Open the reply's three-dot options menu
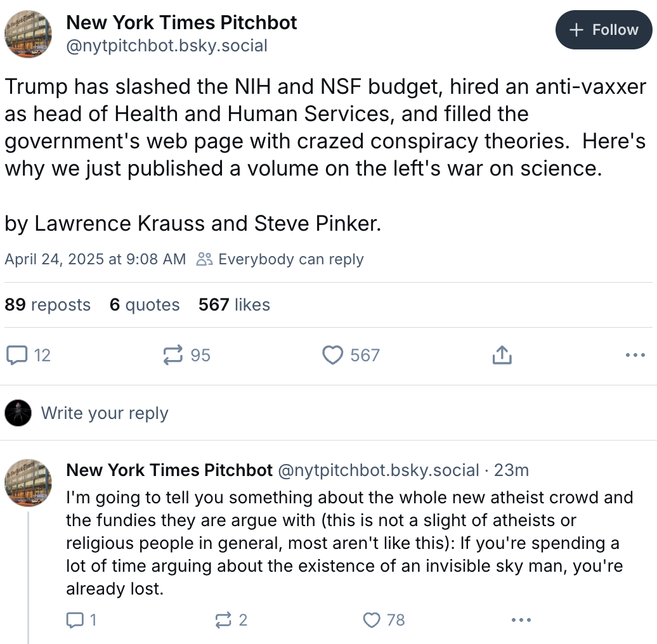Screen dimensions: 657x644 521,620
